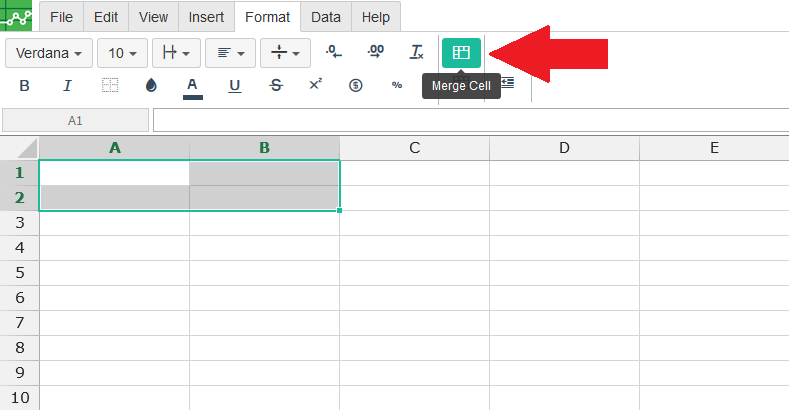
Task: Select the column D header
Action: (564, 148)
